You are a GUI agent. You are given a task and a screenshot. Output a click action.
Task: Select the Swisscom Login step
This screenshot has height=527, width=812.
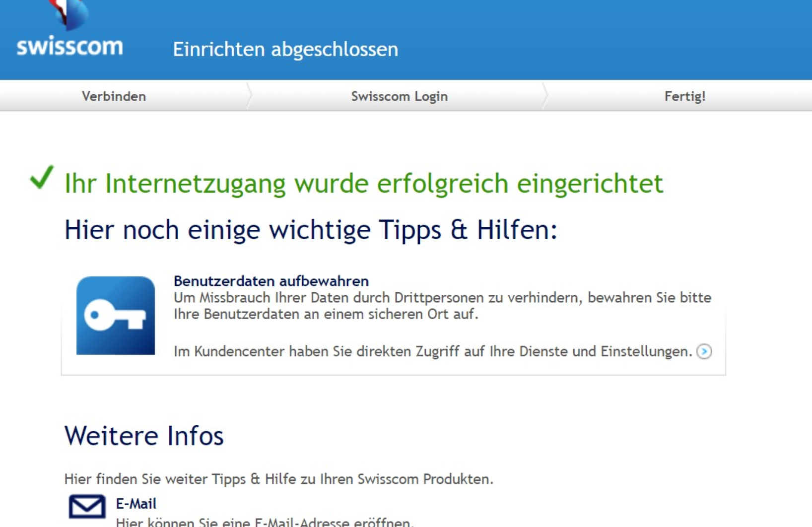pos(399,96)
